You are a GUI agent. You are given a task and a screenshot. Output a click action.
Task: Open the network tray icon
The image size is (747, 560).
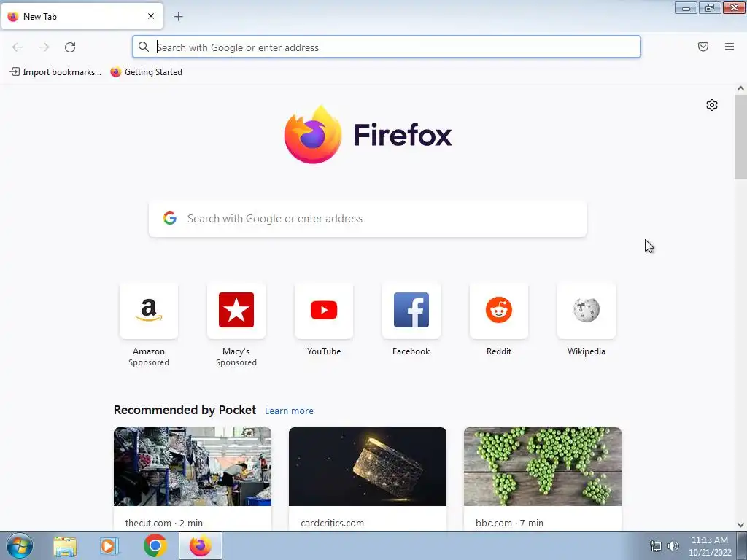(x=656, y=546)
